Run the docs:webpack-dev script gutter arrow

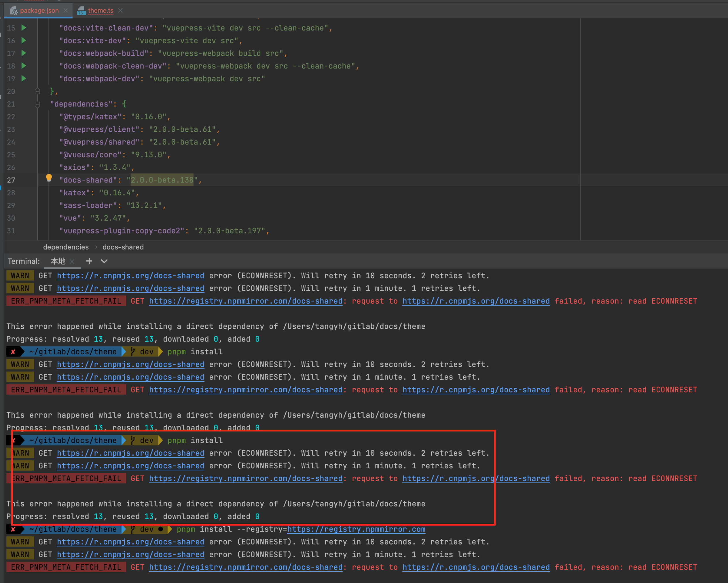coord(24,78)
